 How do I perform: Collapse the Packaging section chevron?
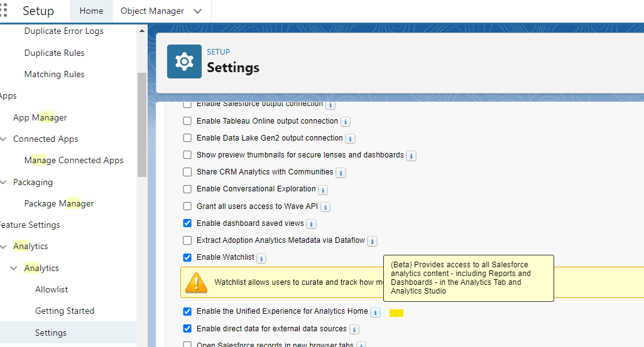pos(4,183)
